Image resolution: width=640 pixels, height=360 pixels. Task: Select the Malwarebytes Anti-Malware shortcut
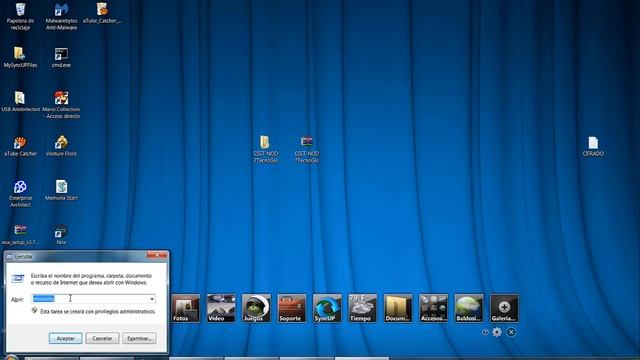(61, 16)
